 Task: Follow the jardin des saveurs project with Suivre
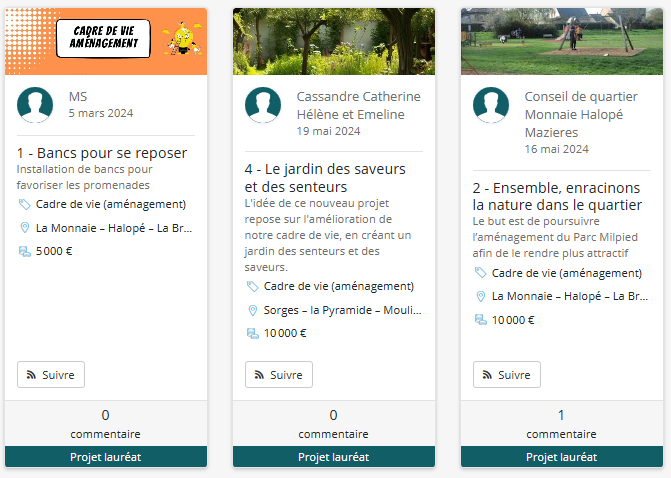(x=279, y=375)
